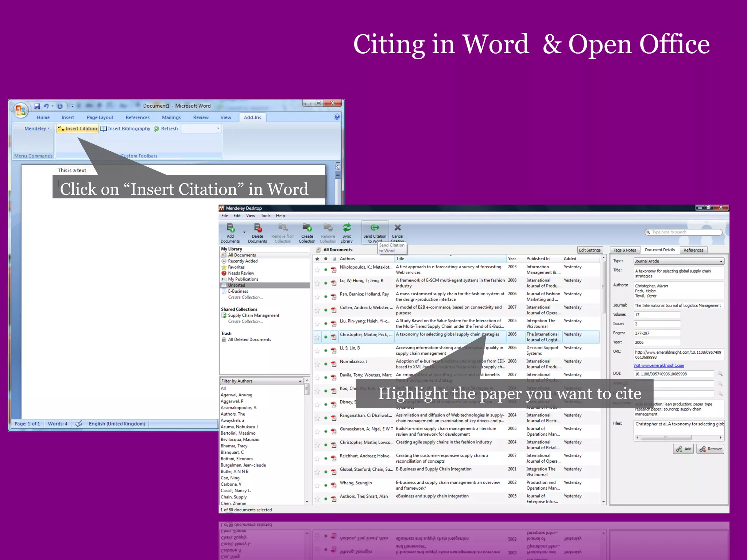747x560 pixels.
Task: Click Create Collection under My Library
Action: (x=245, y=297)
